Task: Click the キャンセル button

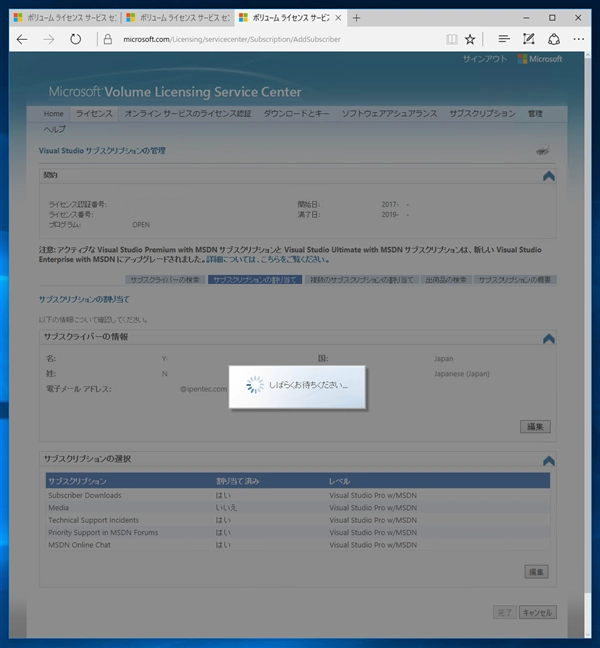Action: [538, 612]
